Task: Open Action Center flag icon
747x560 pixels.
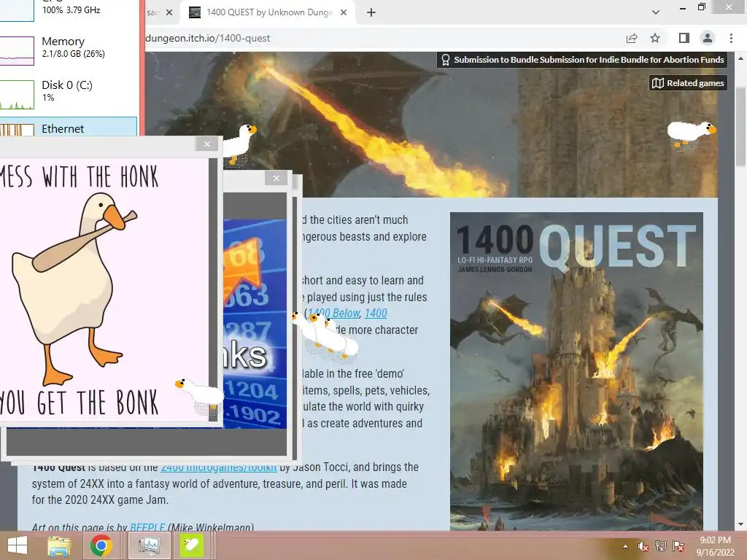Action: 678,546
